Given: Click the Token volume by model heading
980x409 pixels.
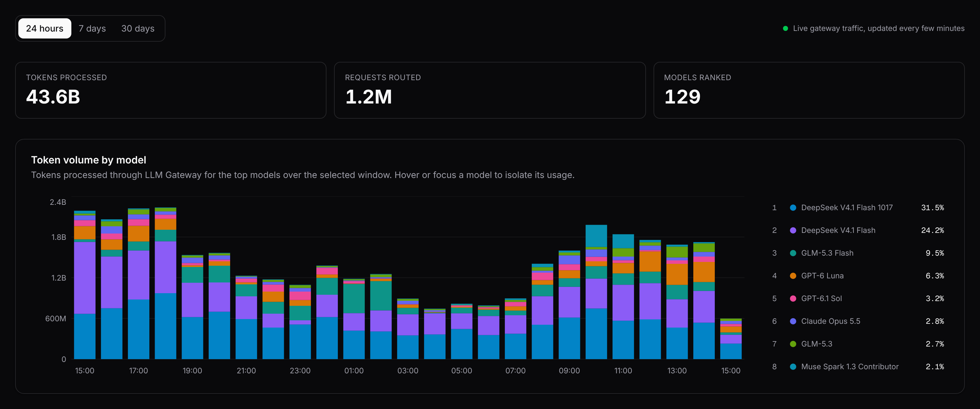Looking at the screenshot, I should pyautogui.click(x=89, y=160).
